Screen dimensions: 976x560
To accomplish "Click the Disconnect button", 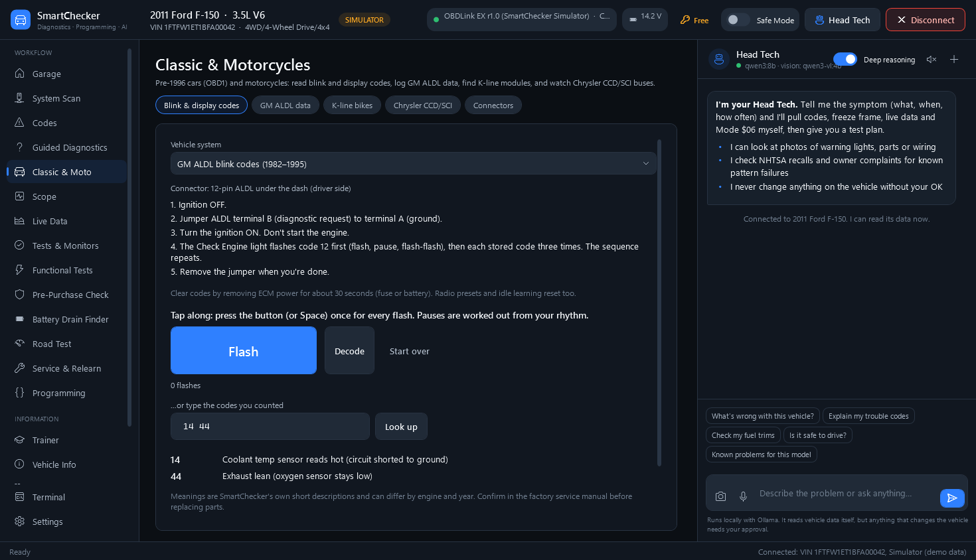I will (x=926, y=20).
